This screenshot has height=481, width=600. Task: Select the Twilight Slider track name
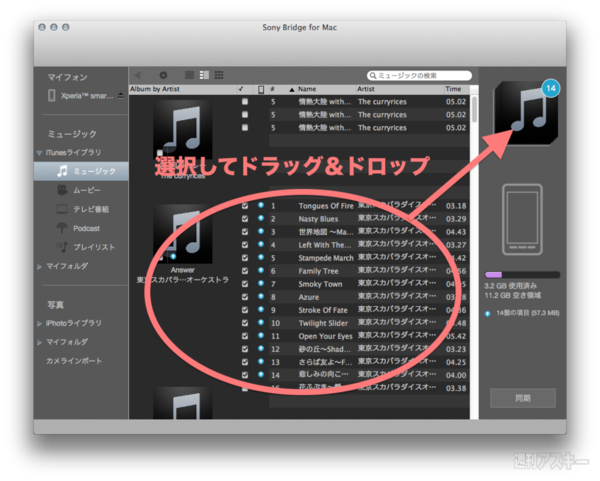click(323, 323)
